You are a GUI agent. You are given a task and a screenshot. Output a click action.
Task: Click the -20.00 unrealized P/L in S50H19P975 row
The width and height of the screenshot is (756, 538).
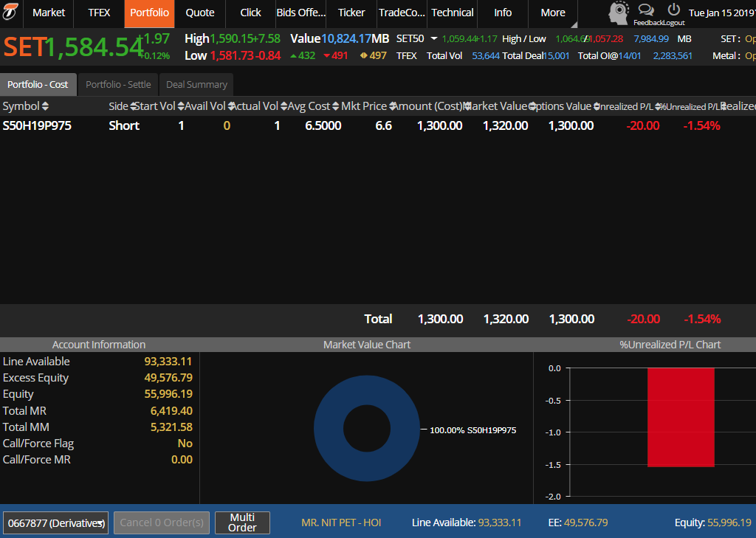[643, 125]
